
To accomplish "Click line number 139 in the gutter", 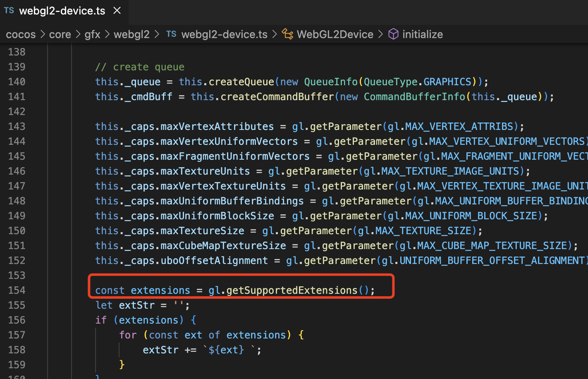I will pyautogui.click(x=17, y=67).
